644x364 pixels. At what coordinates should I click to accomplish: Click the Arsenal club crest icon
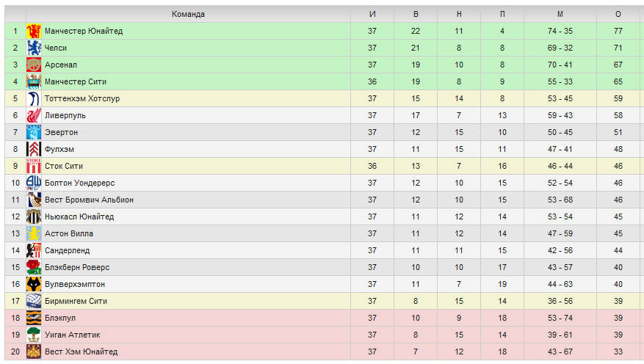point(34,65)
